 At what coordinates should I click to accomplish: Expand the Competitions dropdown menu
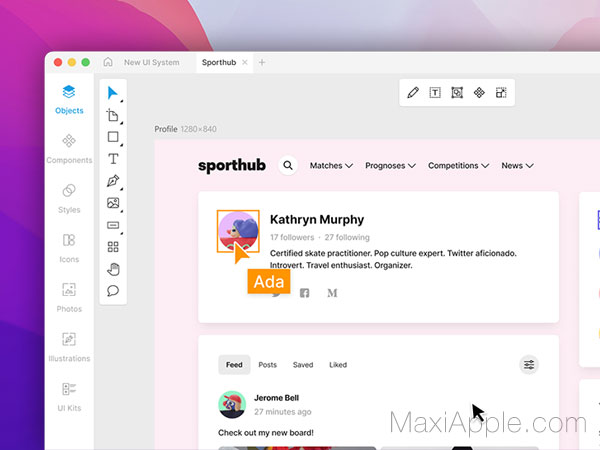(x=458, y=166)
